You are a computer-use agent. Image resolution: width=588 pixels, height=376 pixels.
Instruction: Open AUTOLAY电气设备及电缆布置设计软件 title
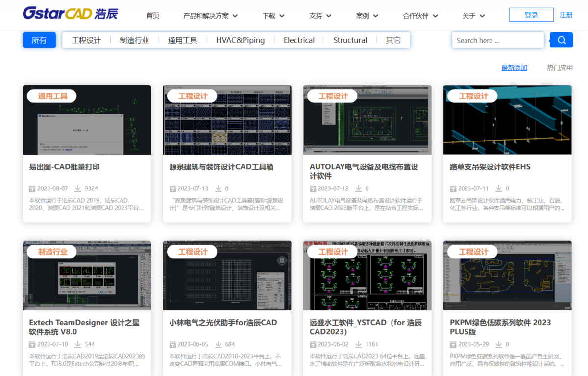click(x=364, y=171)
